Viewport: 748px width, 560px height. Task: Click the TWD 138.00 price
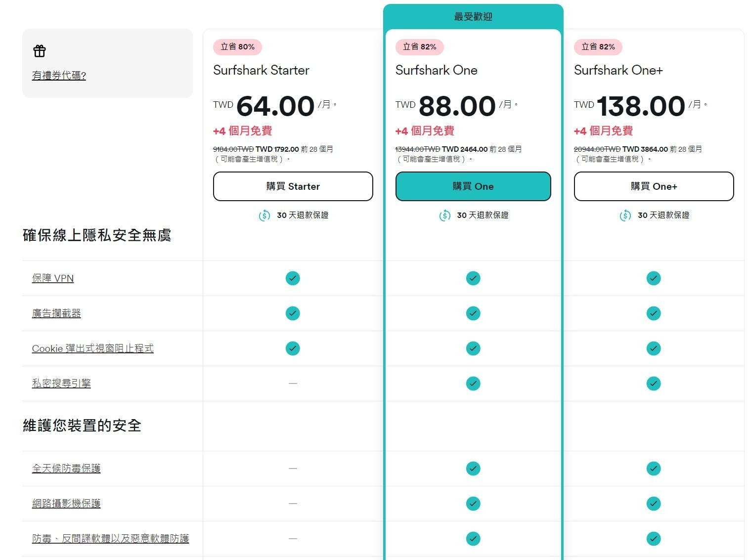[629, 106]
